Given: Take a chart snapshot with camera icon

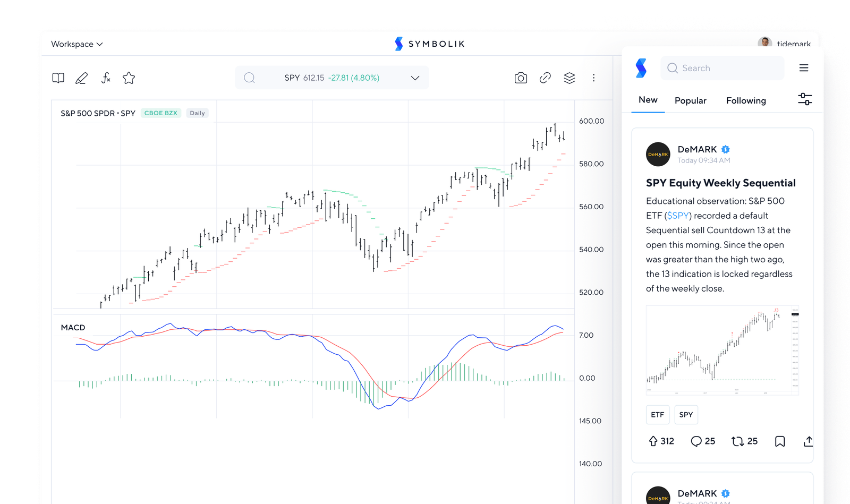Looking at the screenshot, I should click(x=521, y=78).
